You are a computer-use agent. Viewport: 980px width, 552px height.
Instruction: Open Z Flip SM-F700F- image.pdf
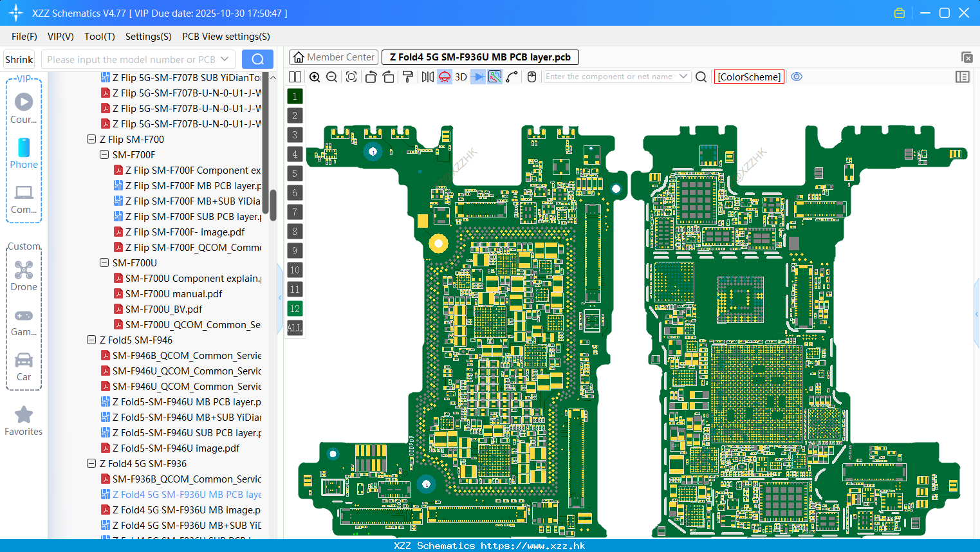[180, 232]
